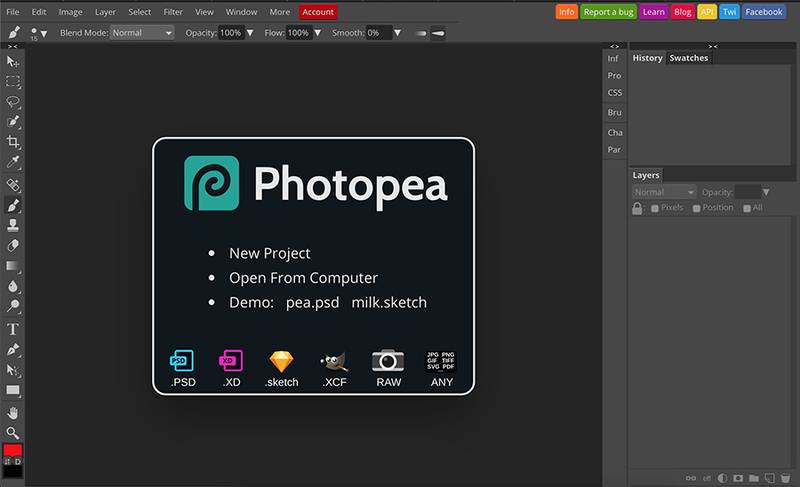The image size is (800, 487).
Task: Click the Account button
Action: click(318, 12)
